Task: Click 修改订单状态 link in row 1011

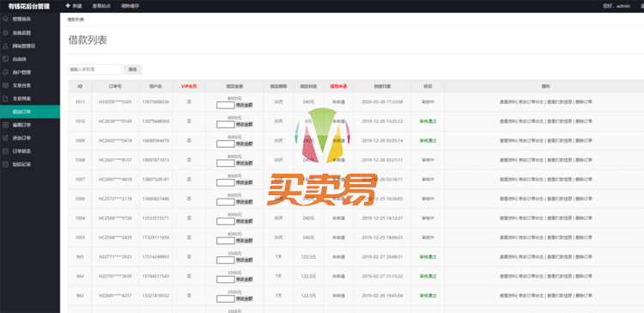Action: [531, 102]
